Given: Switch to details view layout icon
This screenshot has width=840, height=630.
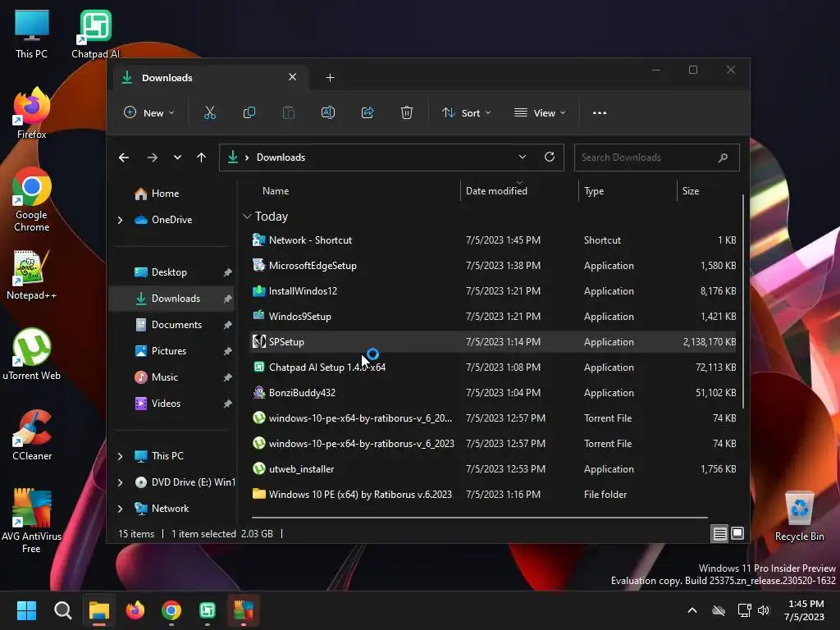Looking at the screenshot, I should [x=719, y=533].
